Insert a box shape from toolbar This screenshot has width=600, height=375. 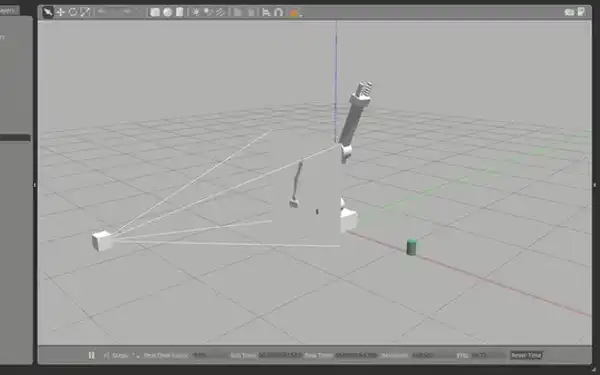point(155,12)
